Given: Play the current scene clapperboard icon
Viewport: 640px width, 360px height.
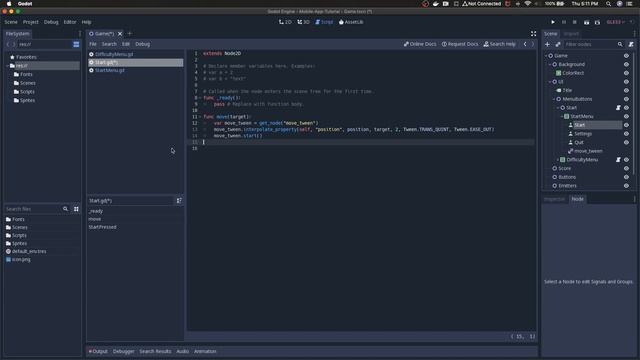Looking at the screenshot, I should click(587, 22).
